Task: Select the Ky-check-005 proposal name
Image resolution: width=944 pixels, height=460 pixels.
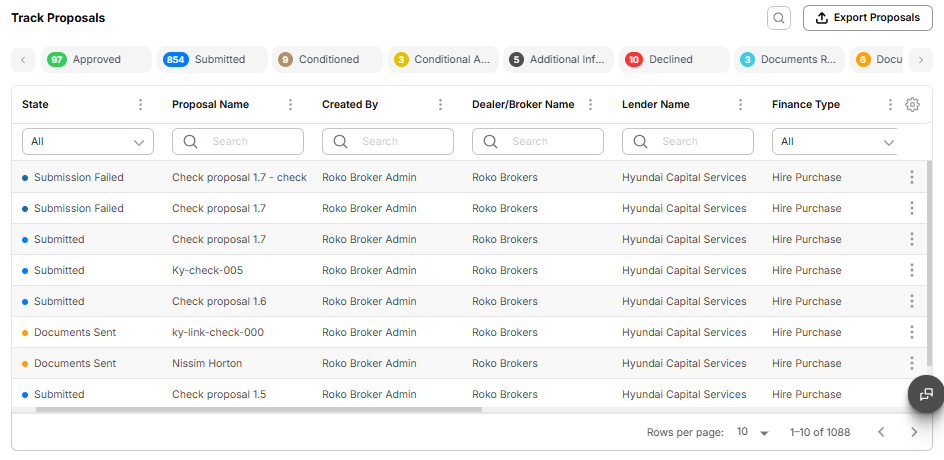Action: [x=207, y=270]
